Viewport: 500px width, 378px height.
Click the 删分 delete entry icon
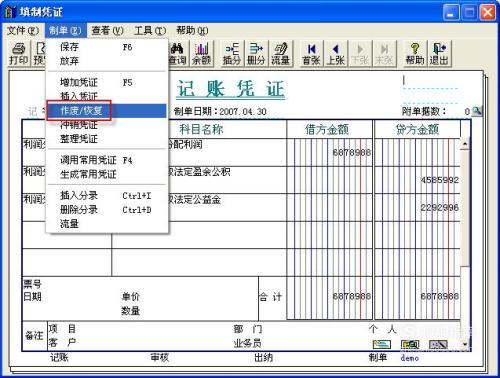pyautogui.click(x=256, y=54)
